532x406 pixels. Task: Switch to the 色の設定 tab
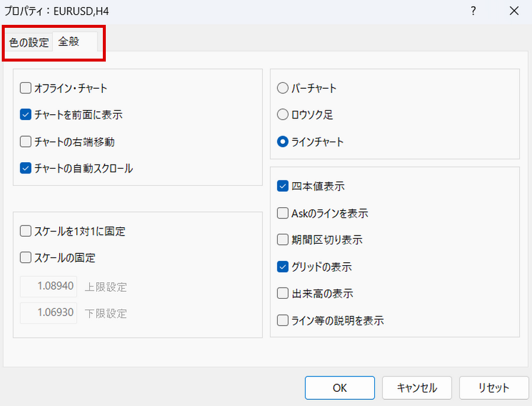click(x=29, y=43)
